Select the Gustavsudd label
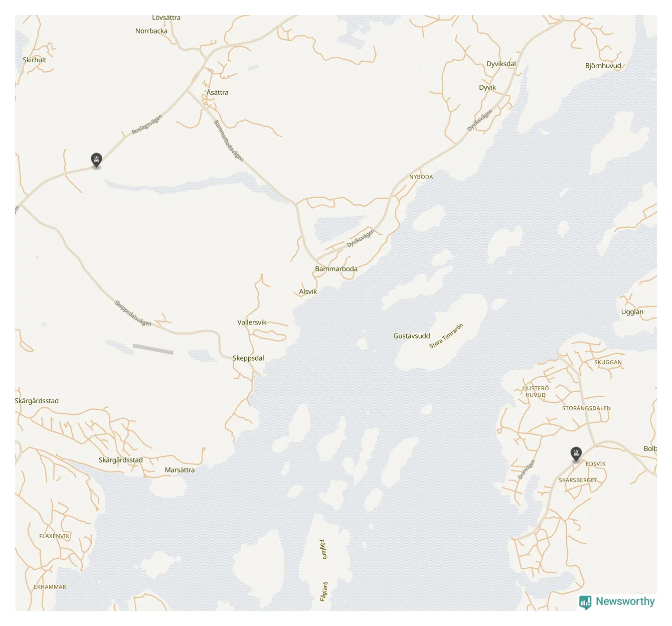 click(x=412, y=336)
